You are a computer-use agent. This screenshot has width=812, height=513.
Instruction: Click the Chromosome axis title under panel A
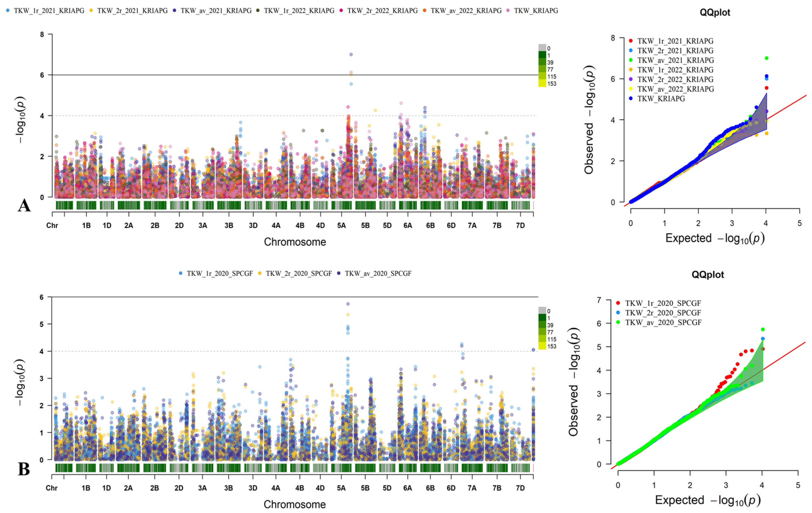[295, 242]
